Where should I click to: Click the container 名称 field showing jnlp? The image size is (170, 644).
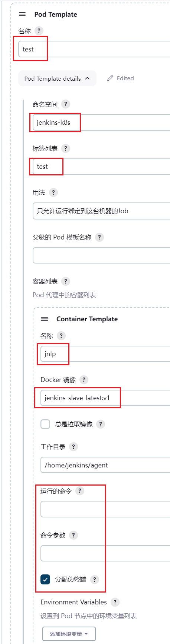click(105, 354)
